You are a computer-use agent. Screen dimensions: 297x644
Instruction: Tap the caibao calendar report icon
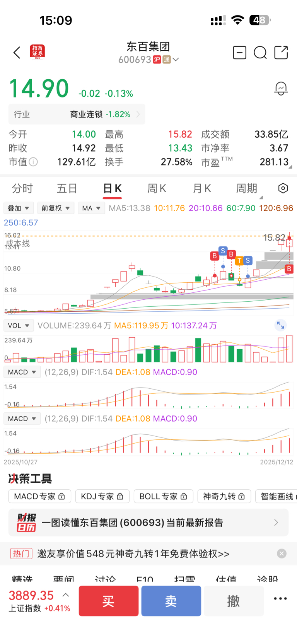[26, 523]
